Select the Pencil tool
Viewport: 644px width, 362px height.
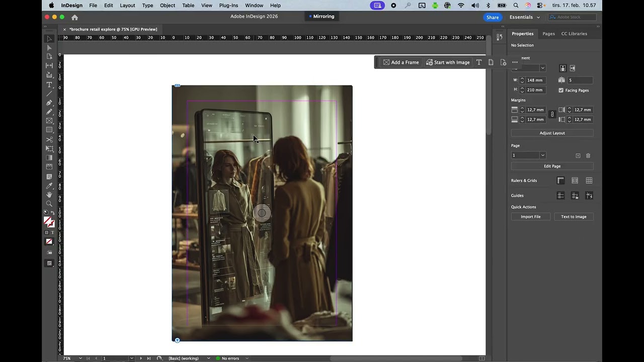tap(49, 112)
